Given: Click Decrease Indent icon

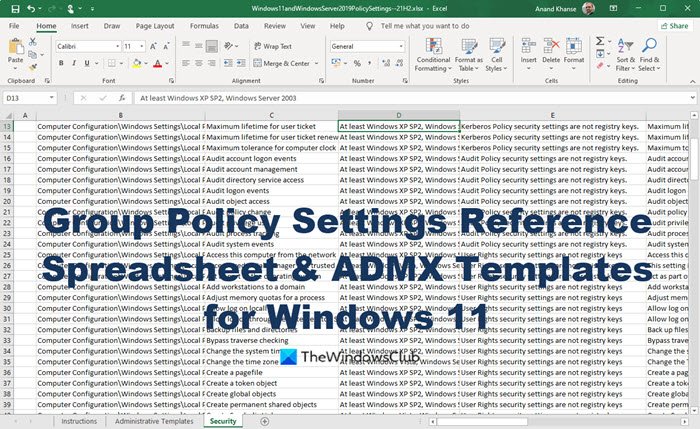Looking at the screenshot, I should (228, 63).
